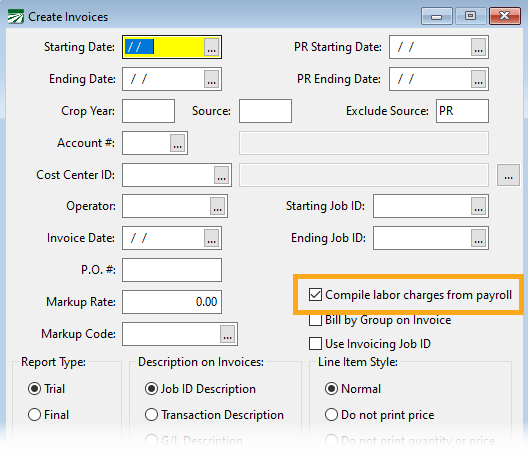Open the Starting Job ID lookup

pos(478,206)
